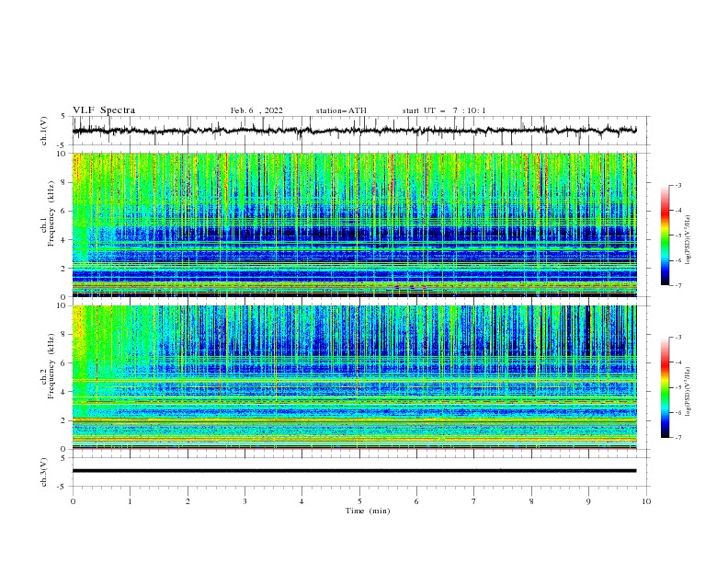Click the "2" kHz tick on ch.2 frequency axis

pyautogui.click(x=65, y=420)
